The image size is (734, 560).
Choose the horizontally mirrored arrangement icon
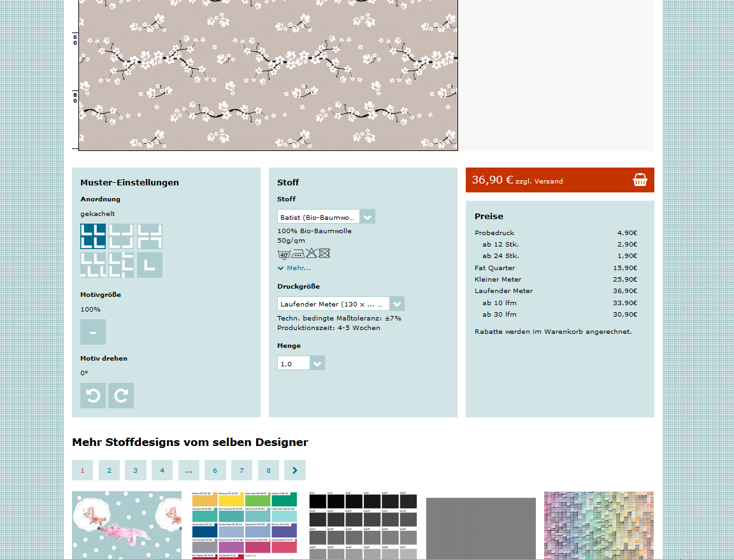coord(121,236)
